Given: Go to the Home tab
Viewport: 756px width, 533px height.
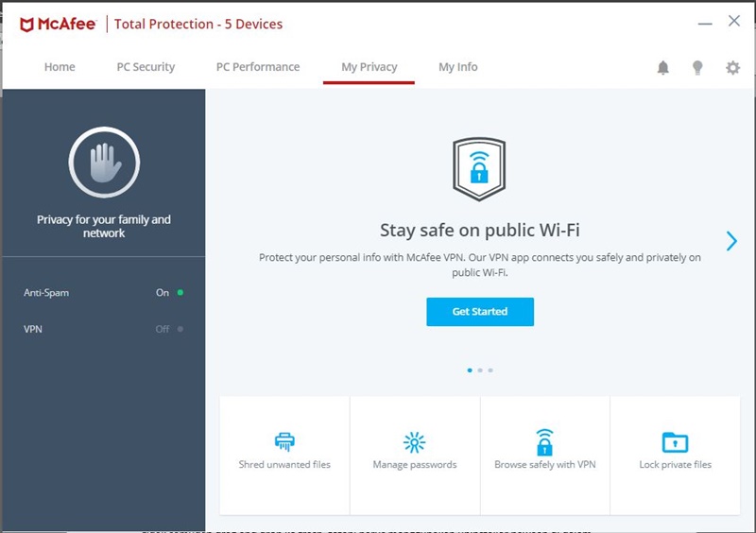Looking at the screenshot, I should [x=60, y=67].
